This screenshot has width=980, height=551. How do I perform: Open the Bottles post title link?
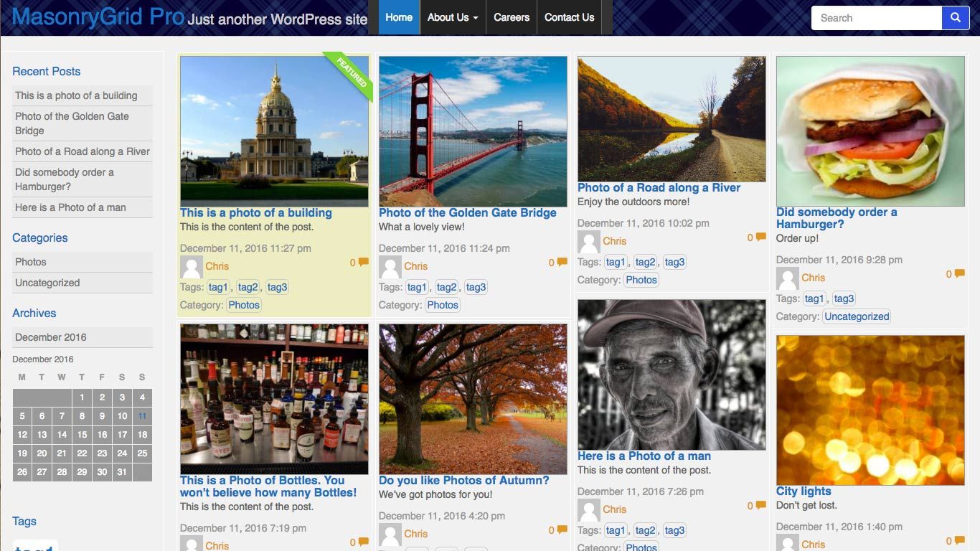(268, 486)
